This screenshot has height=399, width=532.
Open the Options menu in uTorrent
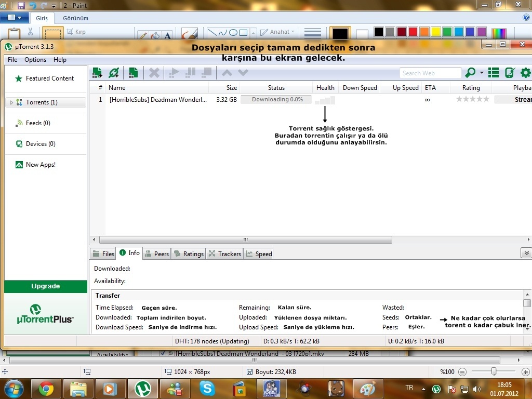(35, 60)
